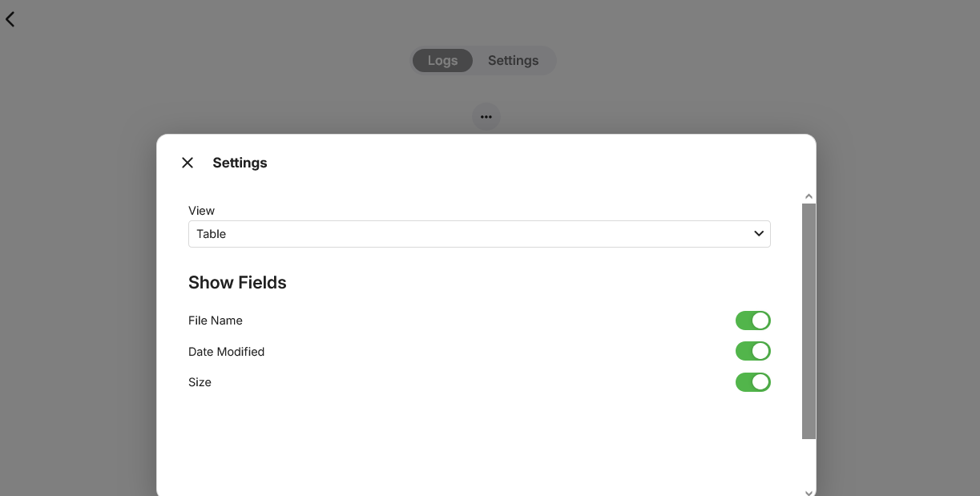Click the Size field label
Image resolution: width=980 pixels, height=496 pixels.
[x=200, y=382]
